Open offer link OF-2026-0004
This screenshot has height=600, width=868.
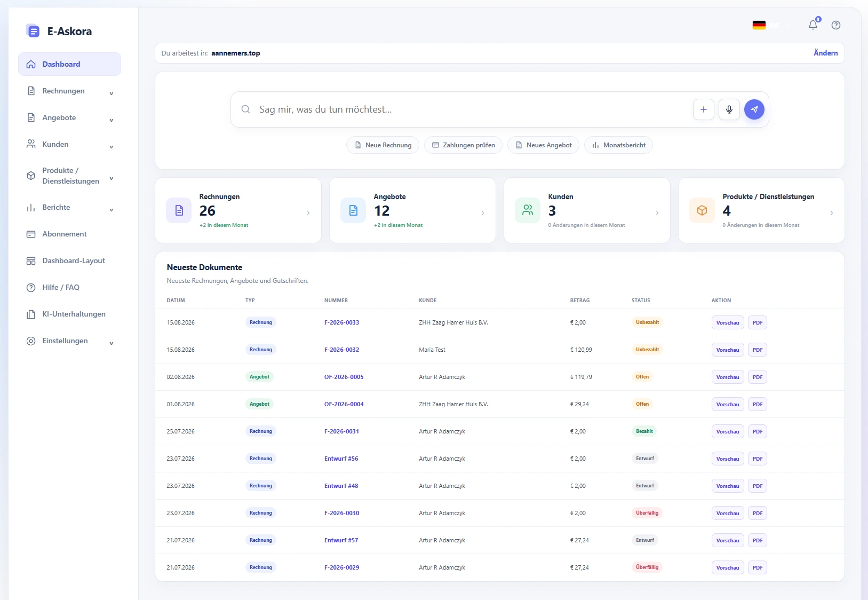pyautogui.click(x=344, y=404)
